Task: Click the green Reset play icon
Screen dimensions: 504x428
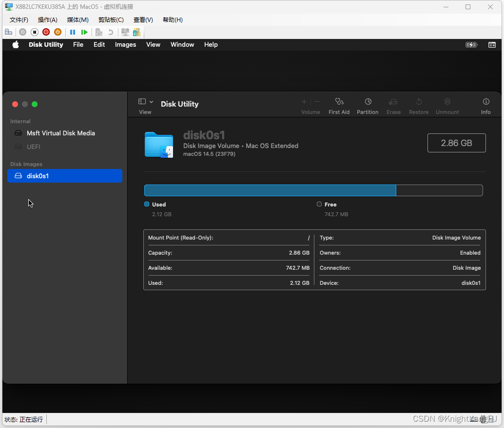Action: pos(84,32)
